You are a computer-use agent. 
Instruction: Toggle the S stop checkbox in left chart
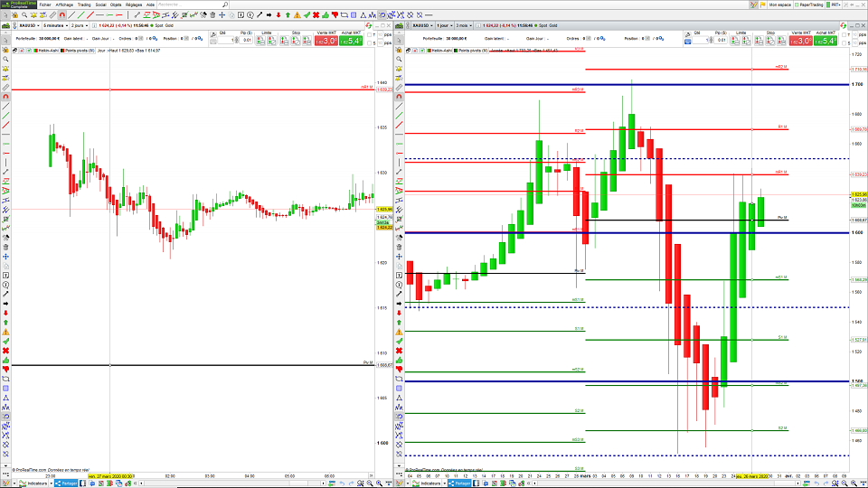[x=370, y=42]
